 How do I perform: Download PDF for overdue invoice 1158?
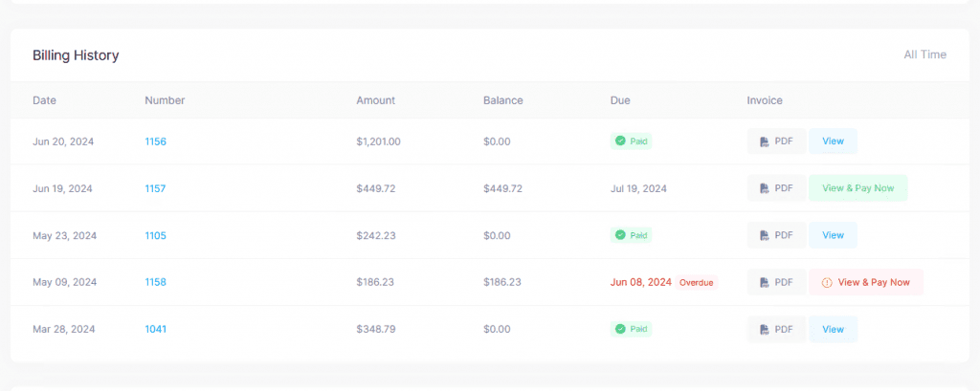tap(776, 282)
